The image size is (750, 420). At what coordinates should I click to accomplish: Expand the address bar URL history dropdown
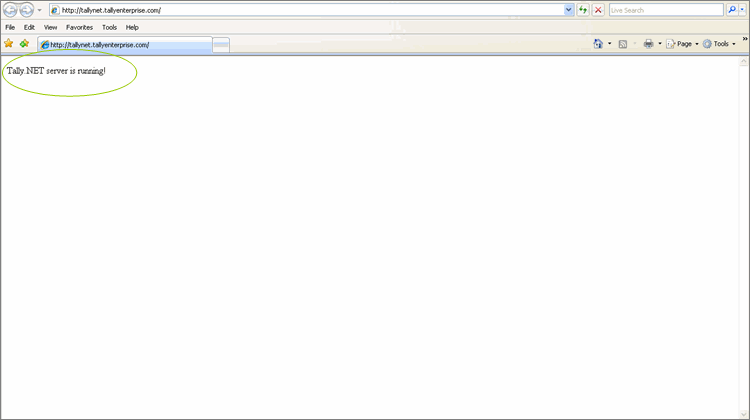568,10
